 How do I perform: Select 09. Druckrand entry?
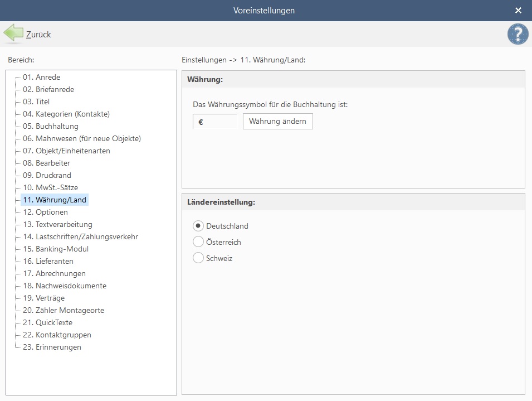point(47,175)
